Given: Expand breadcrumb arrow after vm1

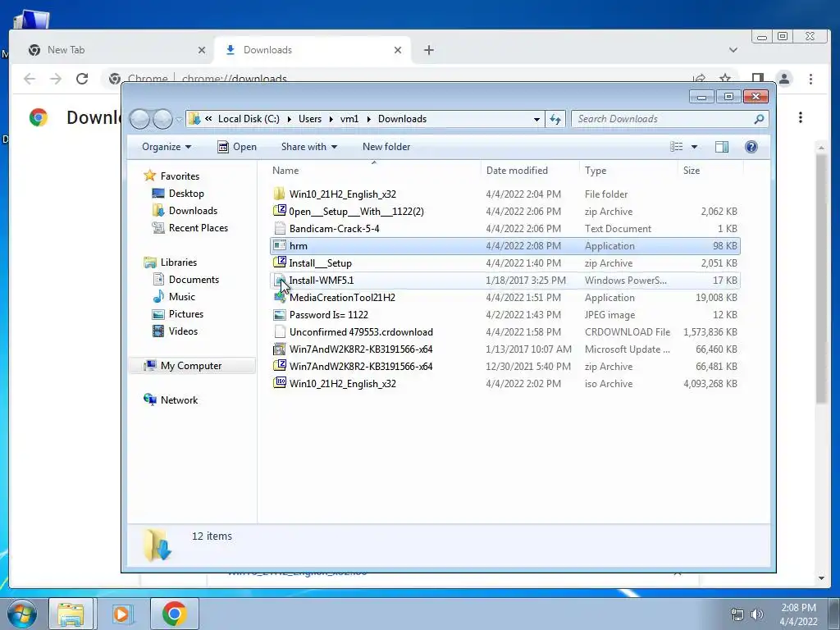Looking at the screenshot, I should click(x=368, y=119).
